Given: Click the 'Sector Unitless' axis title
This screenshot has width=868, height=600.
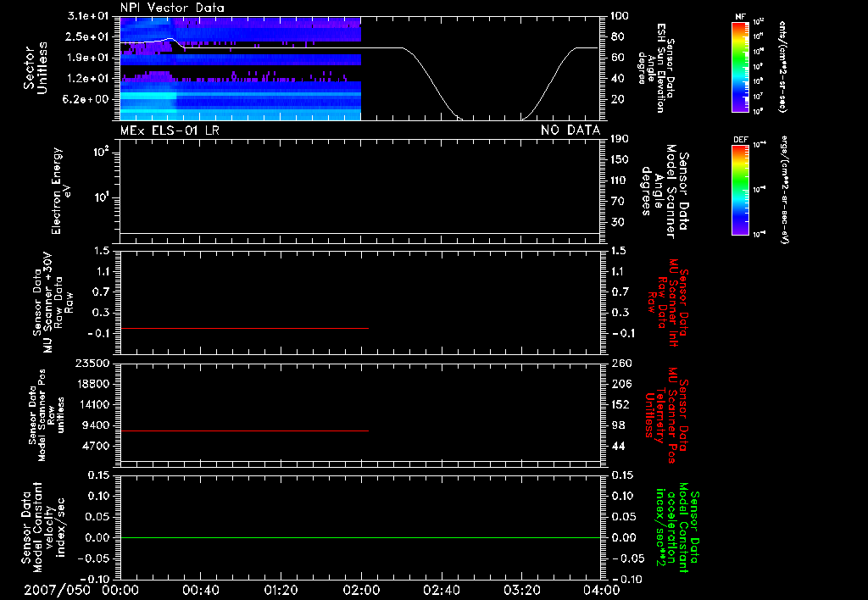Looking at the screenshot, I should tap(36, 68).
